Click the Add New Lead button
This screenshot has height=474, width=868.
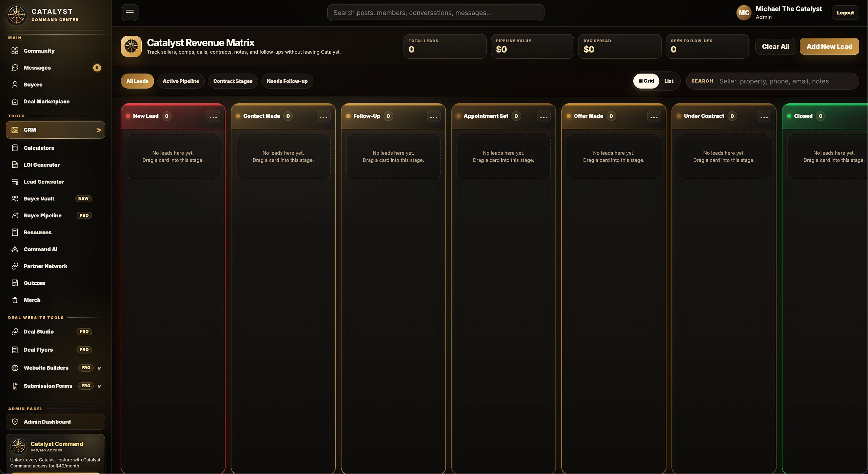(829, 46)
